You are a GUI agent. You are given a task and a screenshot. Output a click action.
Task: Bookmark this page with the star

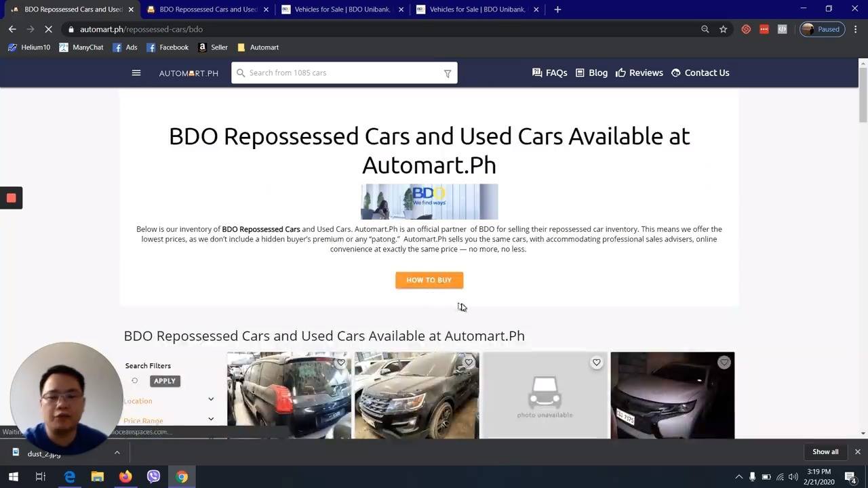pyautogui.click(x=724, y=29)
